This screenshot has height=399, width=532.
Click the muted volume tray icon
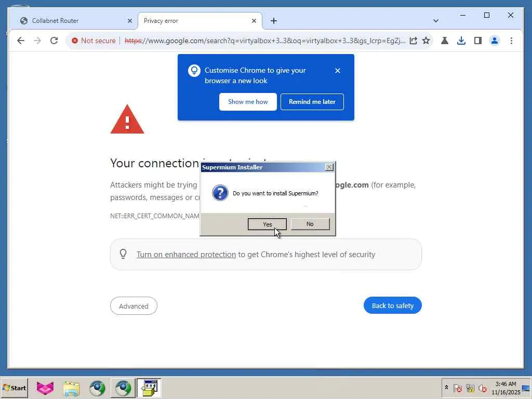coord(482,388)
